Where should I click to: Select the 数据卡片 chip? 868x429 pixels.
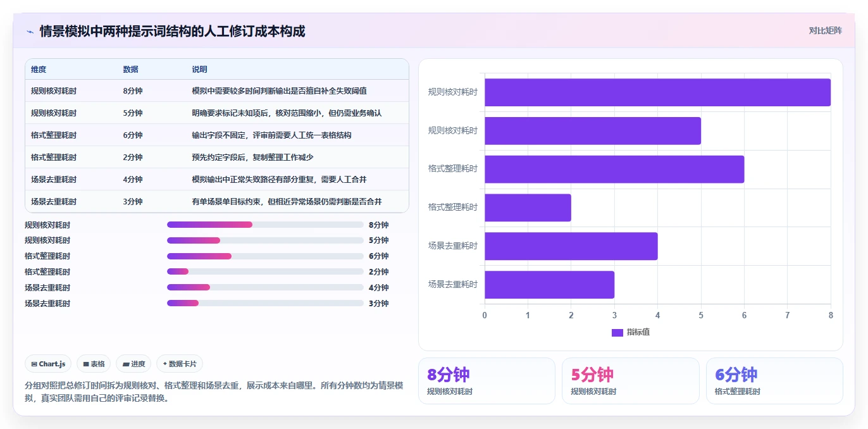click(x=180, y=364)
